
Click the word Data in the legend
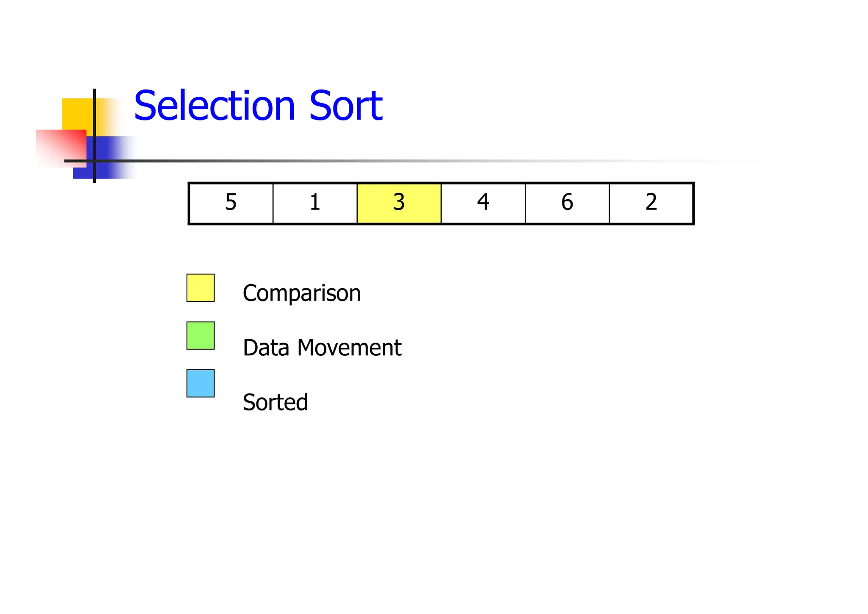(x=266, y=348)
